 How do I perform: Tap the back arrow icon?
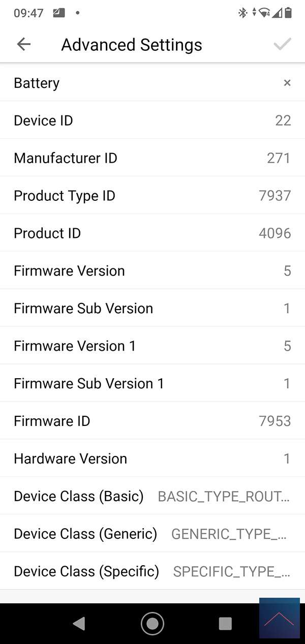click(24, 44)
